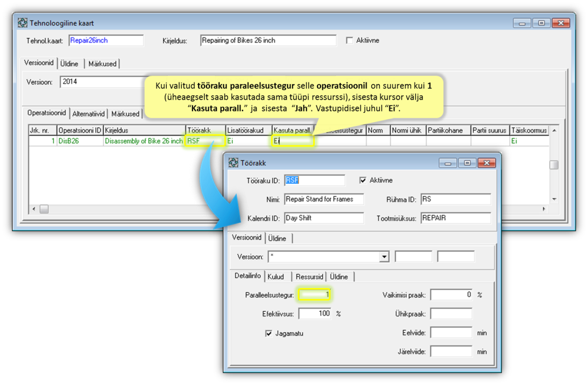Screen dimensions: 588x385
Task: Click the horizontal scroll right arrow
Action: pos(544,209)
